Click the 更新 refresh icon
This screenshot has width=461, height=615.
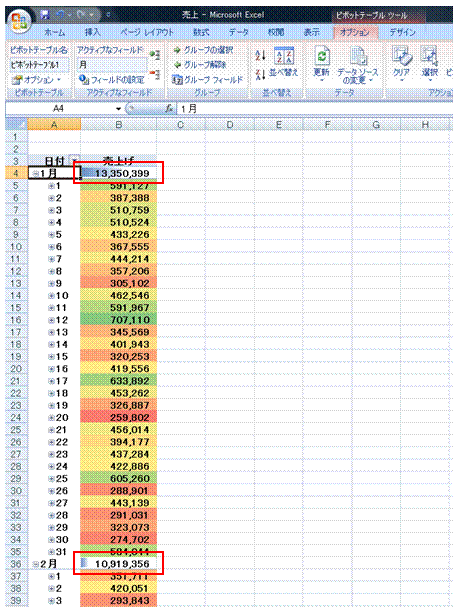coord(322,56)
